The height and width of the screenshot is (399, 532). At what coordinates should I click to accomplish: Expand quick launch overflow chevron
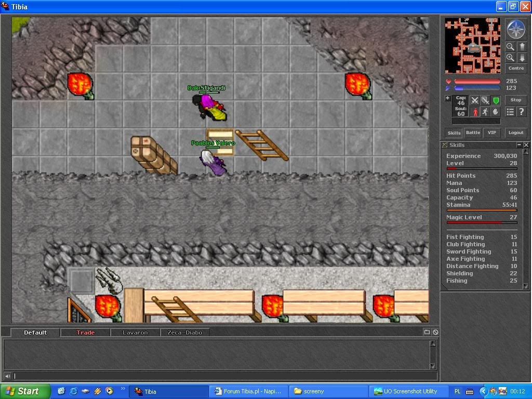pos(123,389)
